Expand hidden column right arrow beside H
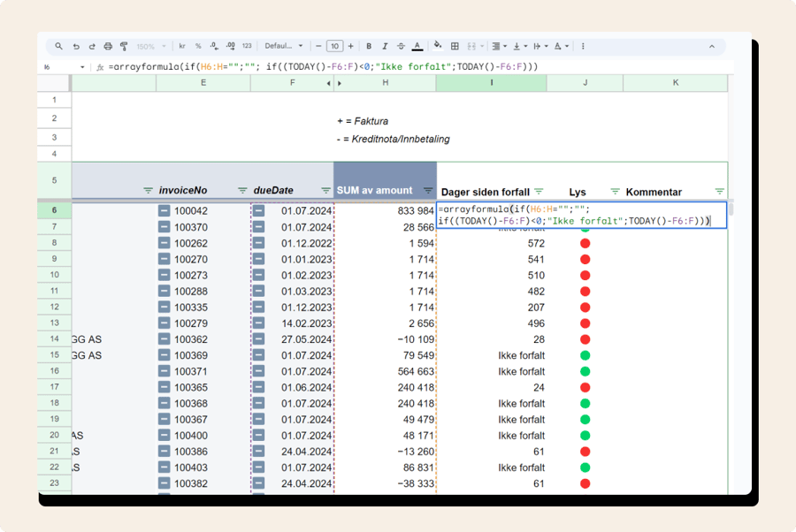The image size is (796, 532). pos(339,83)
